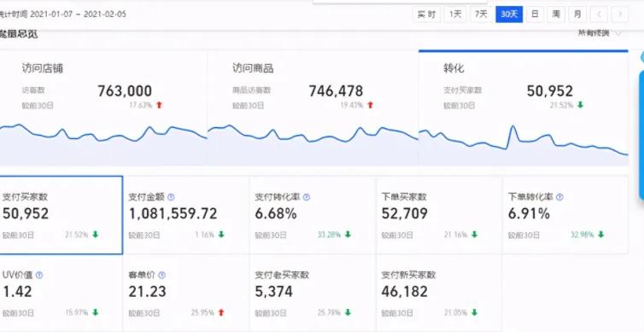Select the 支付新买家数 metric tile
Viewport: 644px width, 332px height.
pos(440,293)
